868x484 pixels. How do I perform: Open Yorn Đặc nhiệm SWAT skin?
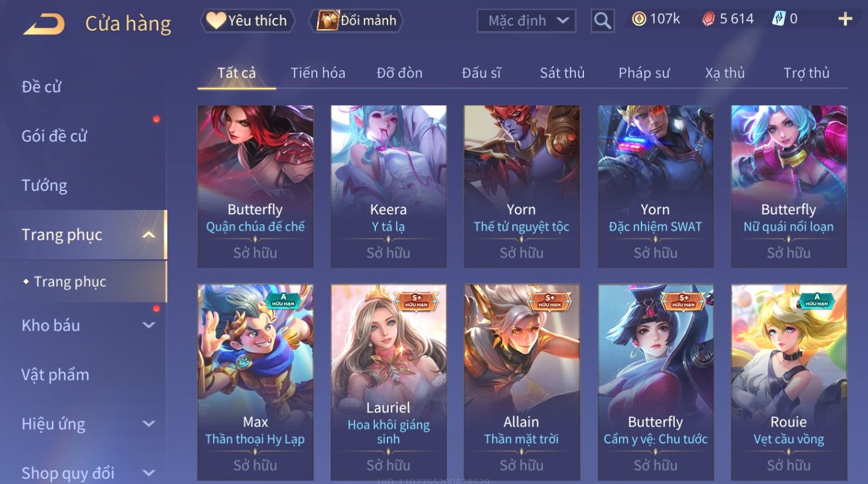(655, 186)
